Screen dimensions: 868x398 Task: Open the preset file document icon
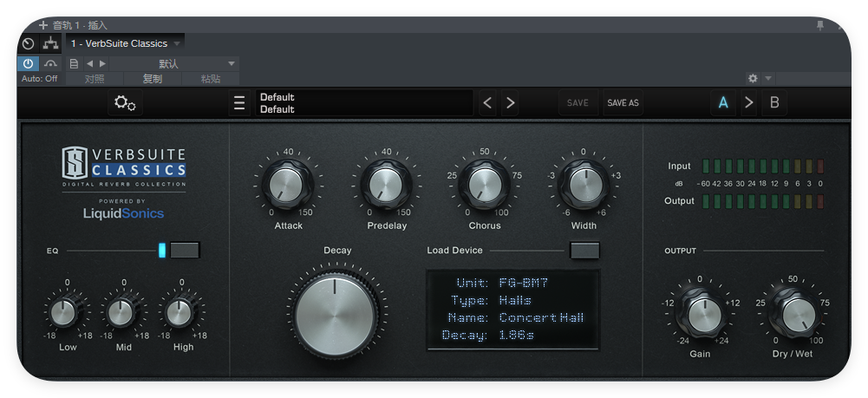coord(74,63)
